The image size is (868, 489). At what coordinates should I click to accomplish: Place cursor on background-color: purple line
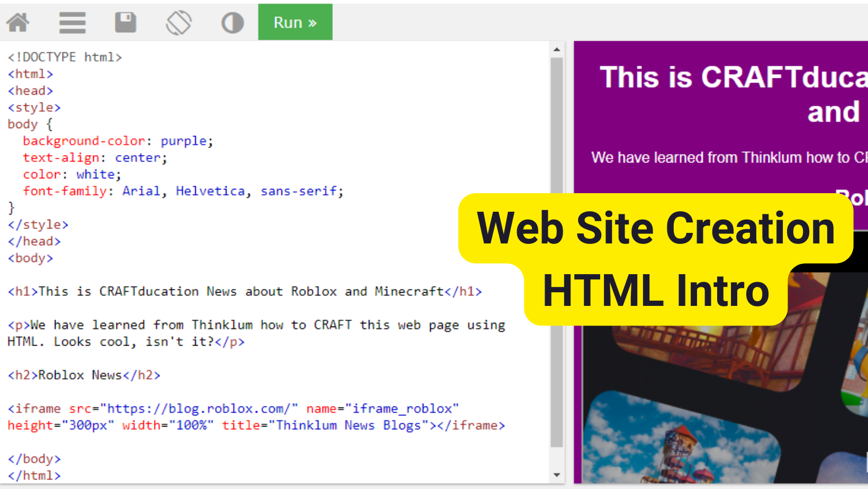pyautogui.click(x=118, y=141)
